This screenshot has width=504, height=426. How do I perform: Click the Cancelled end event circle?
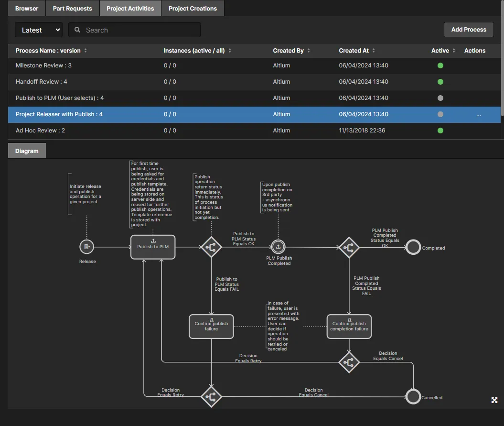pos(413,396)
